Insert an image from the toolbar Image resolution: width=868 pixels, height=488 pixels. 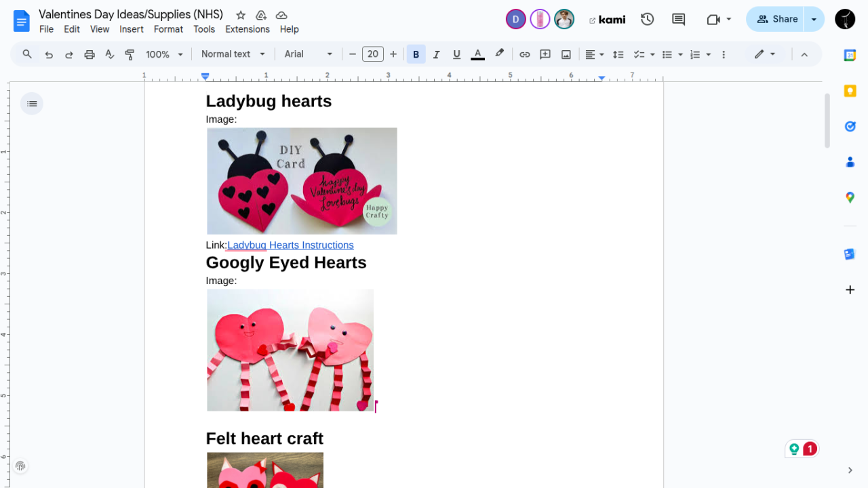[566, 54]
